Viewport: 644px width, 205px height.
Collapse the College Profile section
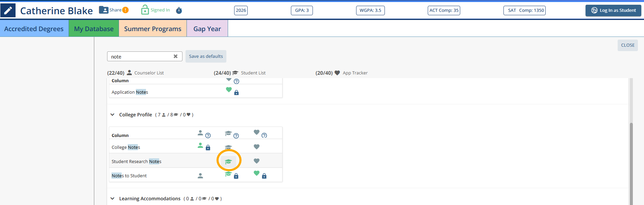coord(113,115)
